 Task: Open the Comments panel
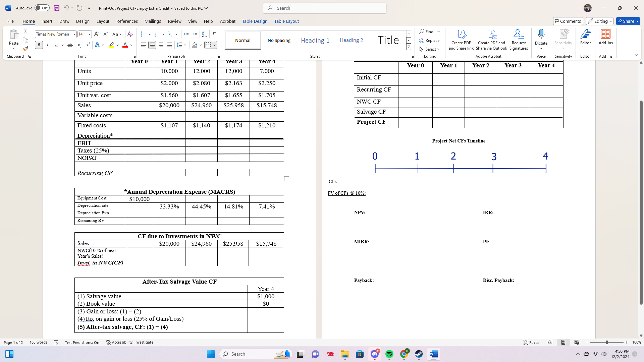pos(568,21)
